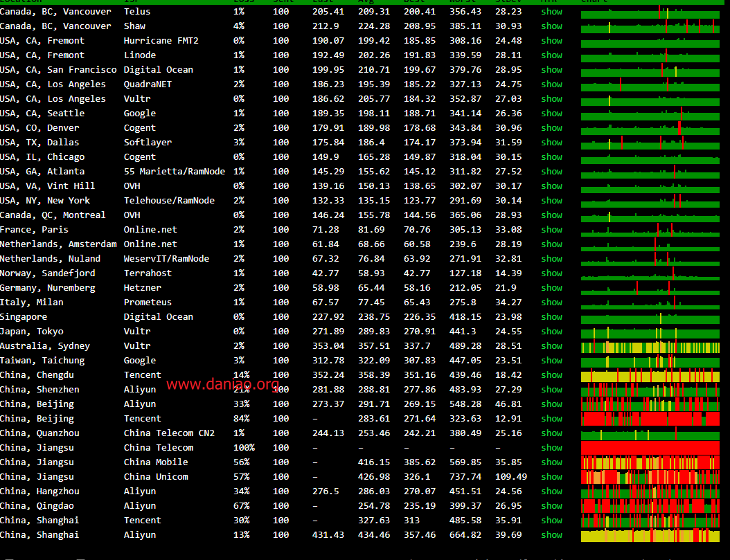Click the '84%' loss value
Viewport: 730px width, 560px height.
click(241, 419)
